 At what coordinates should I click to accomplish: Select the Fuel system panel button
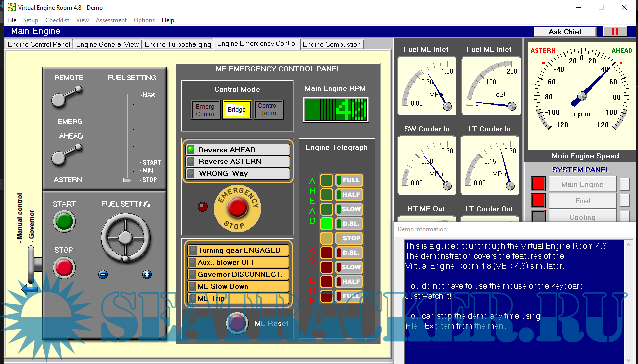point(582,201)
